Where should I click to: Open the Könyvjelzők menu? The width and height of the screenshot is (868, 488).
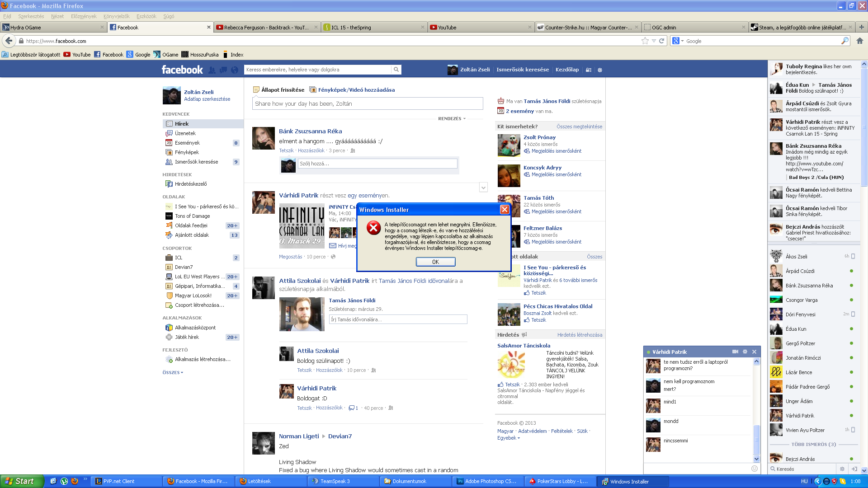pos(117,16)
